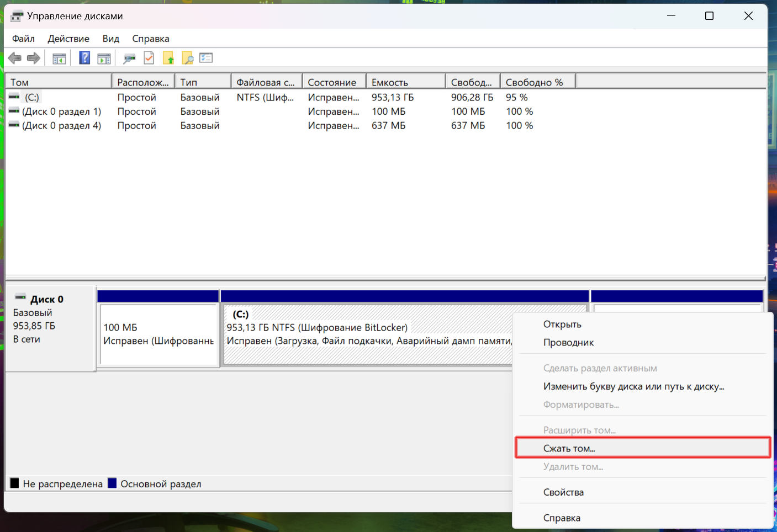The image size is (777, 532).
Task: Select the Диск 0 disk label panel
Action: (50, 328)
